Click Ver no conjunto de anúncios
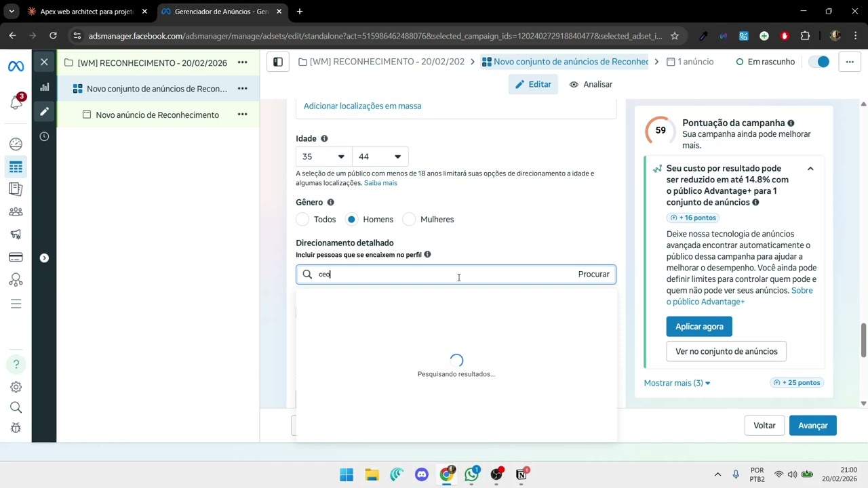This screenshot has height=488, width=868. tap(726, 351)
